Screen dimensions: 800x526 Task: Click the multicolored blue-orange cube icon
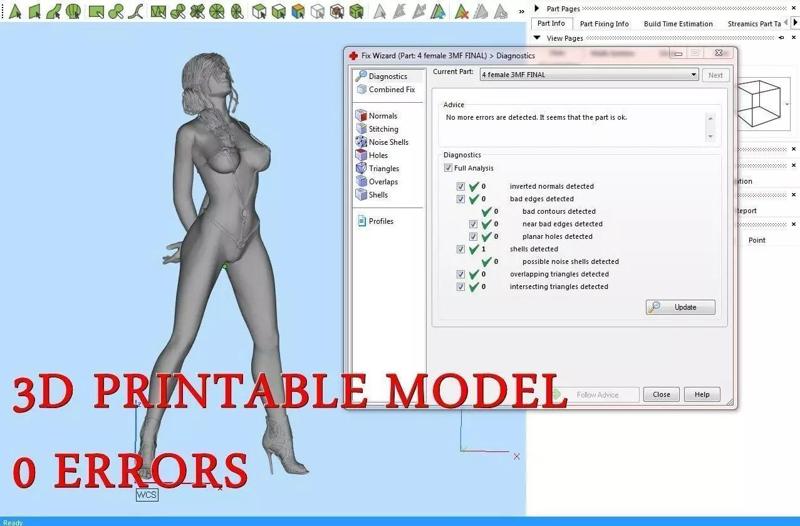[x=298, y=11]
